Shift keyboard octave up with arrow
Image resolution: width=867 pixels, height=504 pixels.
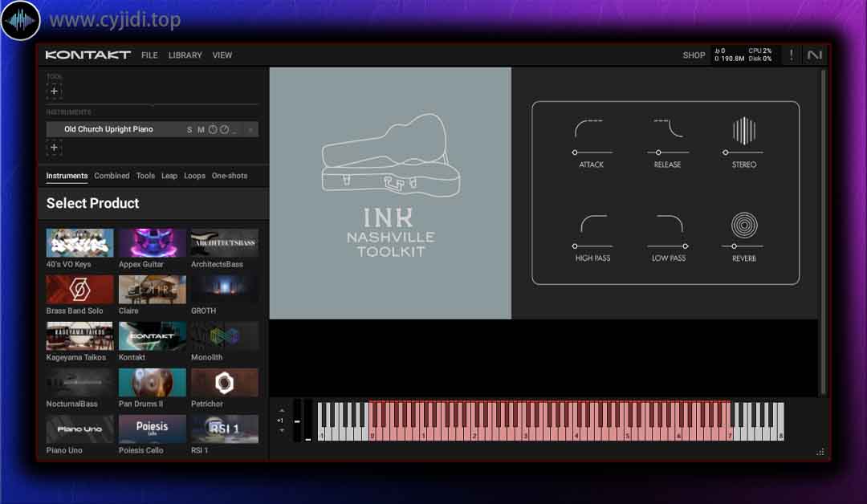coord(282,411)
